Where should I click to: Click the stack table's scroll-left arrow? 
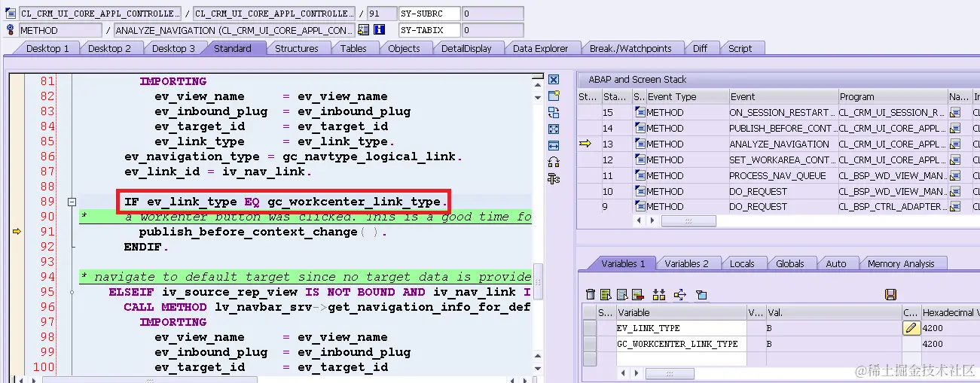coord(640,220)
